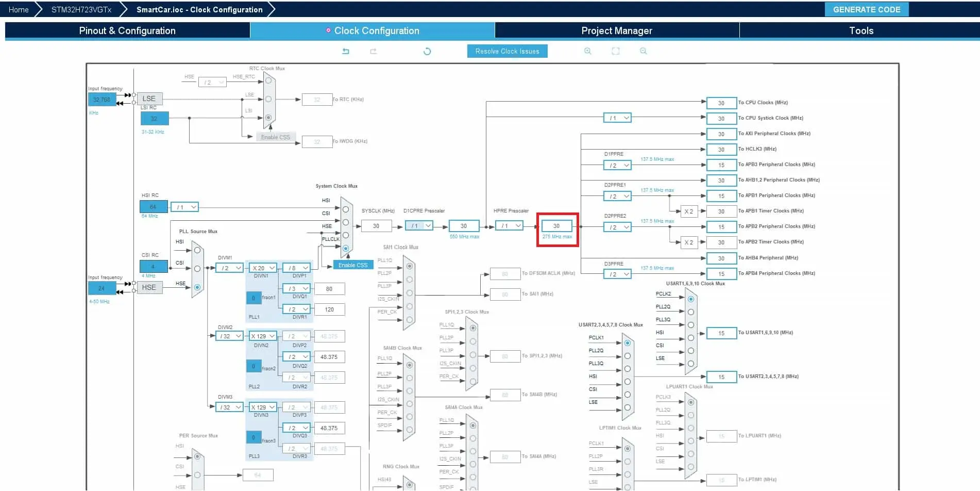Screen dimensions: 980x491
Task: Click the To APB3 Peripheral Clocks value box
Action: point(721,165)
